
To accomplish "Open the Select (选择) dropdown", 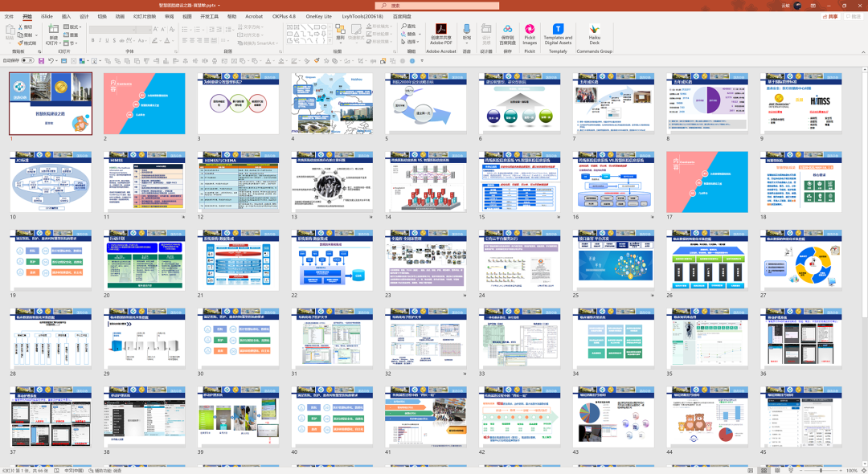I will click(x=411, y=42).
